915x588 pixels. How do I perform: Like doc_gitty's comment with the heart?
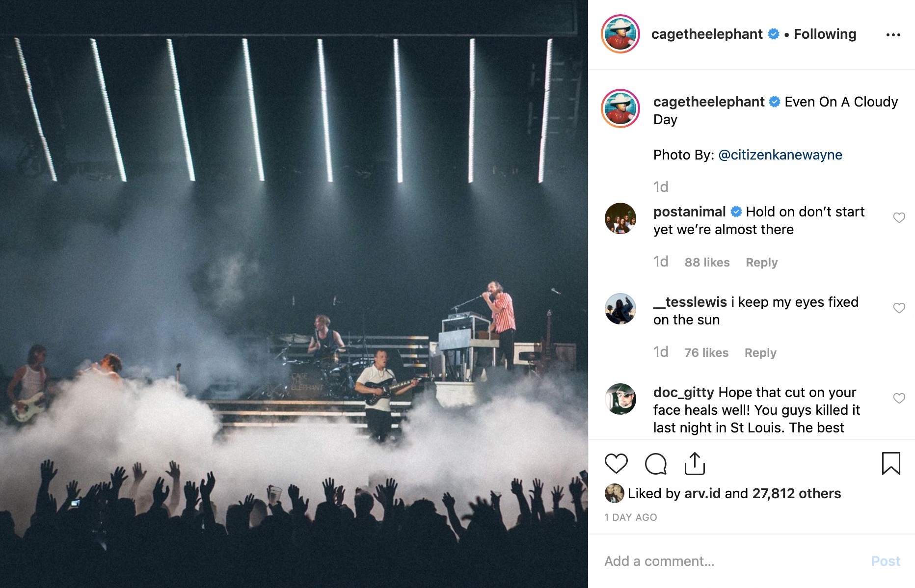899,398
